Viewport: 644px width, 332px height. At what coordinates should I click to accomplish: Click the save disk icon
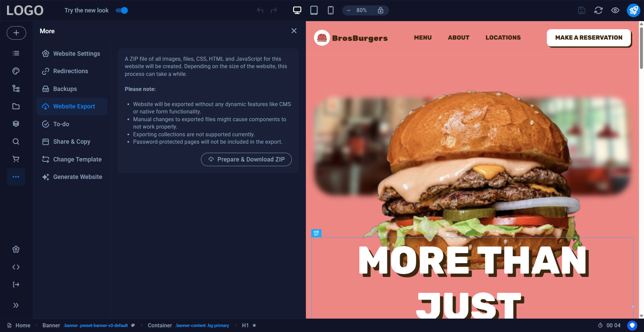coord(582,10)
